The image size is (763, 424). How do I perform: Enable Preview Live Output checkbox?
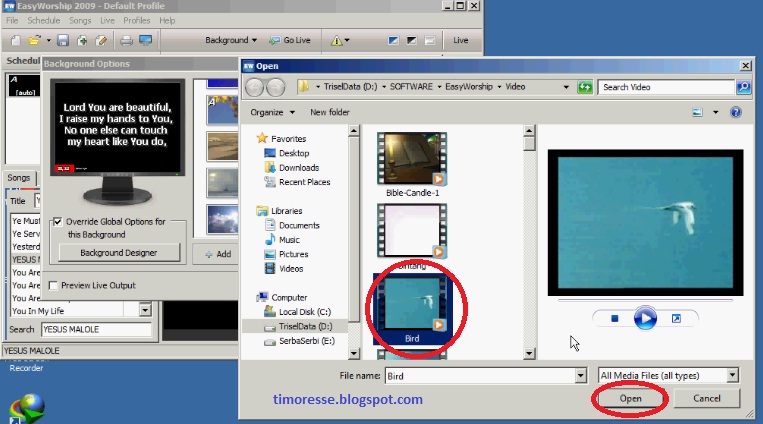click(53, 285)
